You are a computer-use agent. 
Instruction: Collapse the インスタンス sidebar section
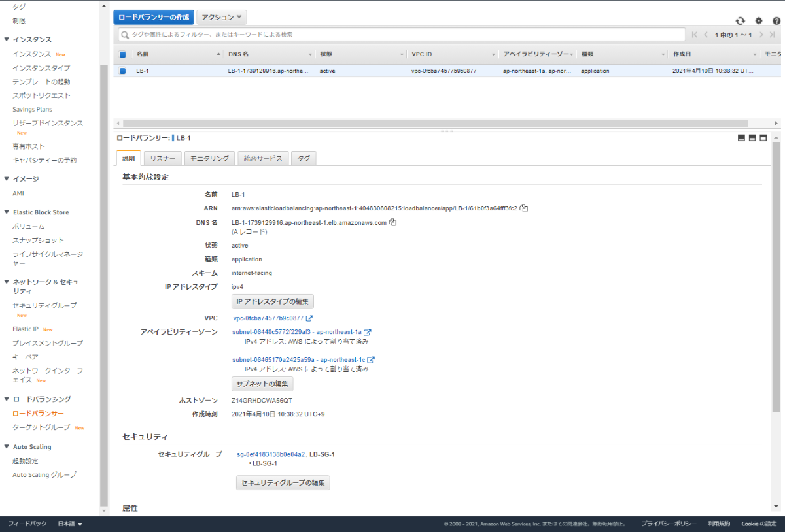click(x=7, y=40)
